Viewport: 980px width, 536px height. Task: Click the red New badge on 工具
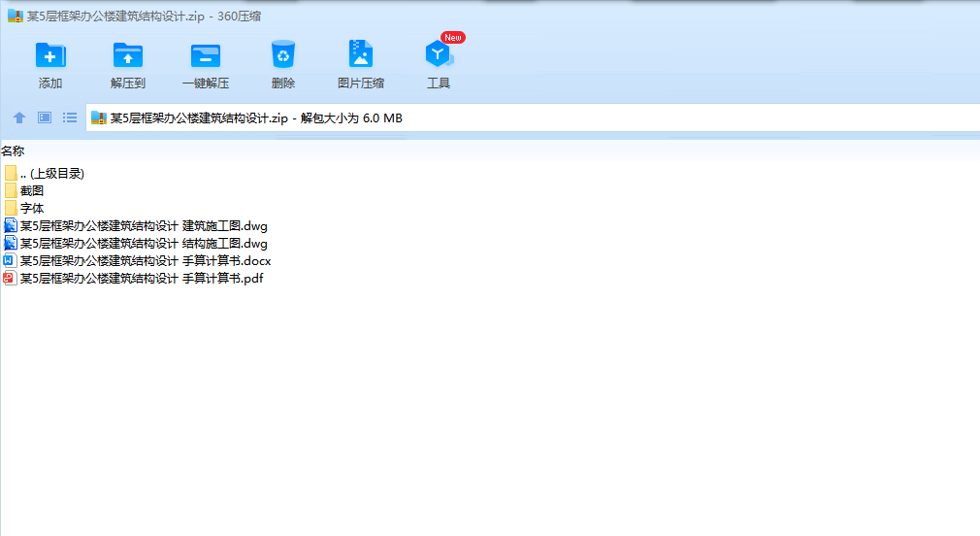coord(452,38)
